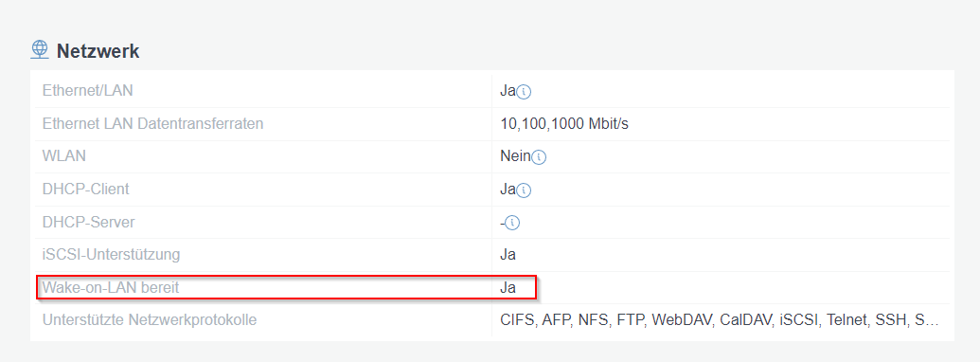Select the DHCP-Client label
This screenshot has width=980, height=362.
85,189
